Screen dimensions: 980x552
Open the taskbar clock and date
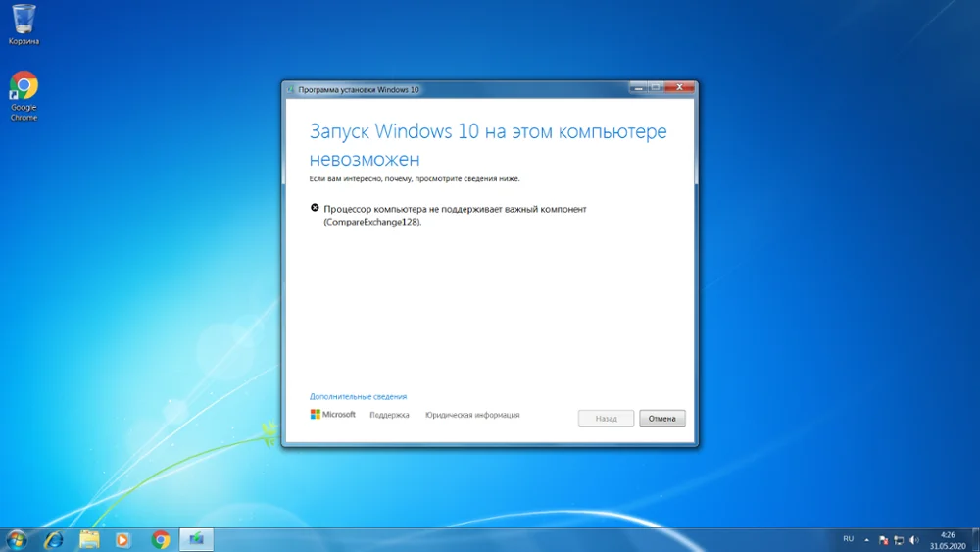click(x=948, y=540)
